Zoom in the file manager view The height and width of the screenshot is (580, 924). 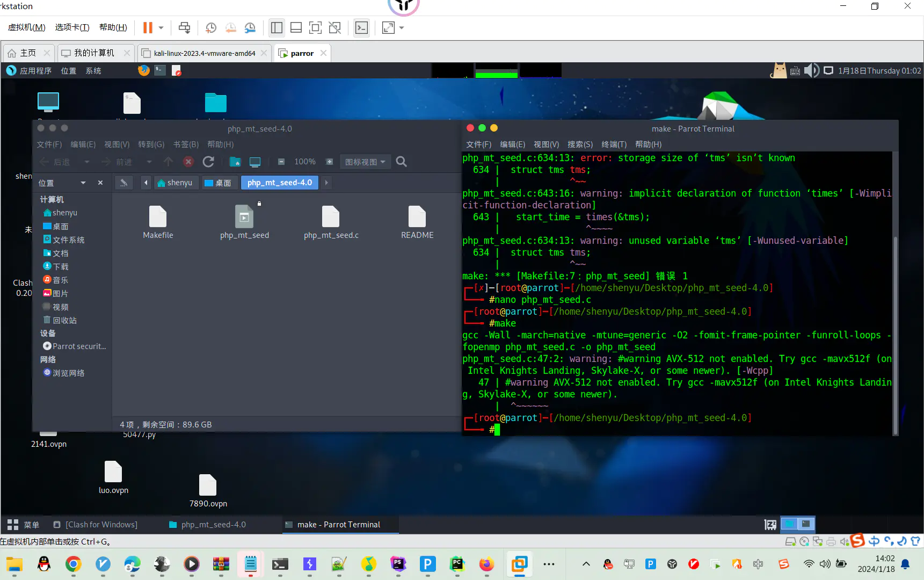pyautogui.click(x=330, y=162)
